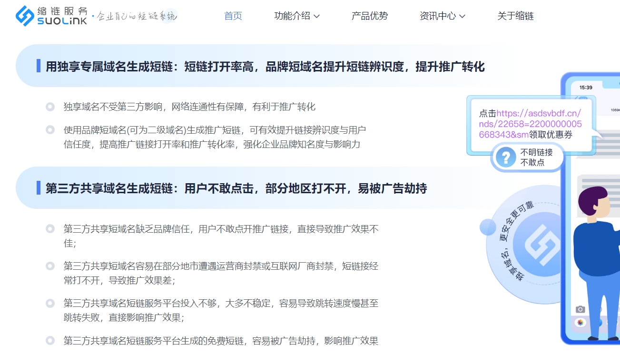
Task: Open the 功能介绍 navigation menu
Action: tap(292, 16)
